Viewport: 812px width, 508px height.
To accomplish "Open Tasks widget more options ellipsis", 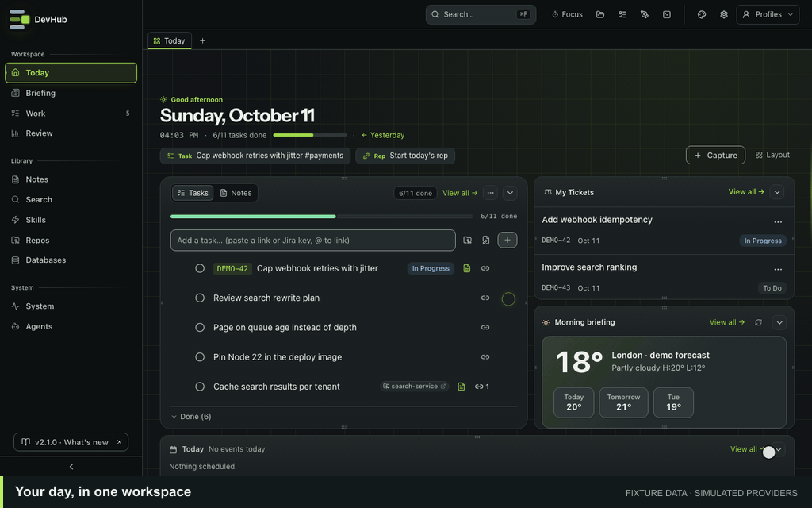I will (490, 193).
